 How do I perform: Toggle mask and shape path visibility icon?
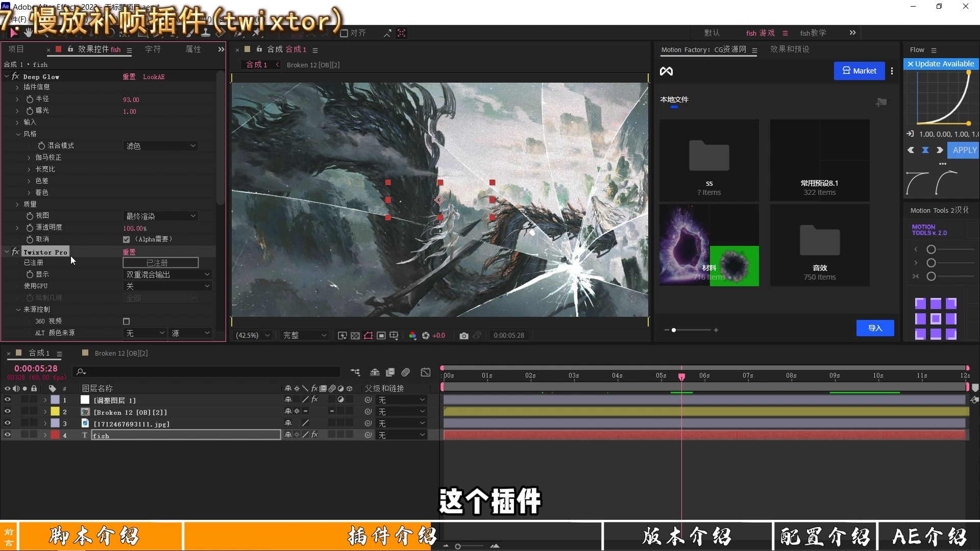(368, 336)
